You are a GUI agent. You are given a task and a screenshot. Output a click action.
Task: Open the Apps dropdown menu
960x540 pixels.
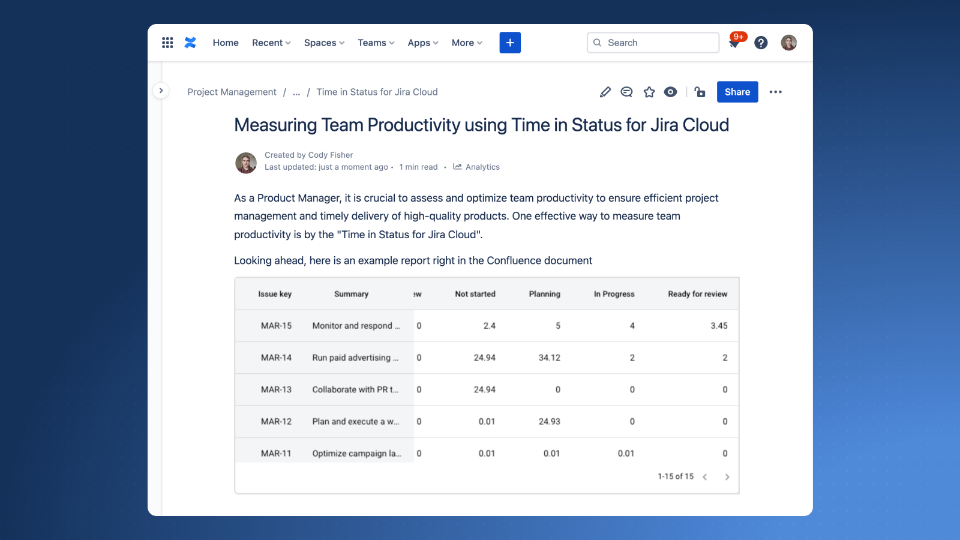coord(422,42)
